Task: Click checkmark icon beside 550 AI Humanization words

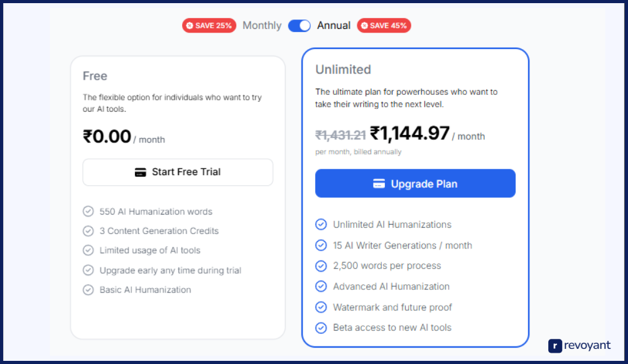Action: tap(88, 211)
